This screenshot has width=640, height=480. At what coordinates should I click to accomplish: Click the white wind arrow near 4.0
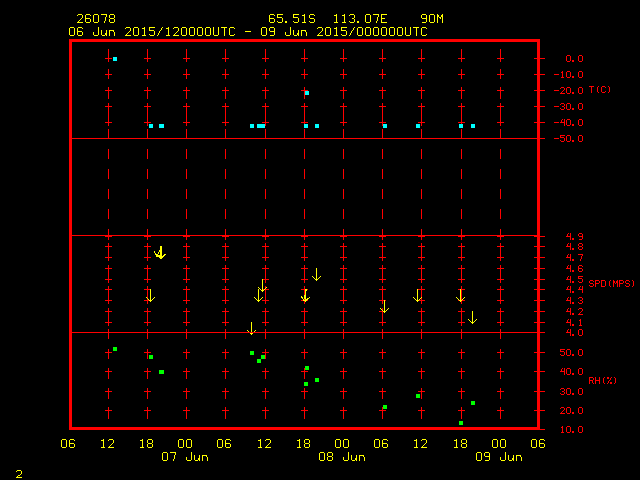(x=252, y=328)
